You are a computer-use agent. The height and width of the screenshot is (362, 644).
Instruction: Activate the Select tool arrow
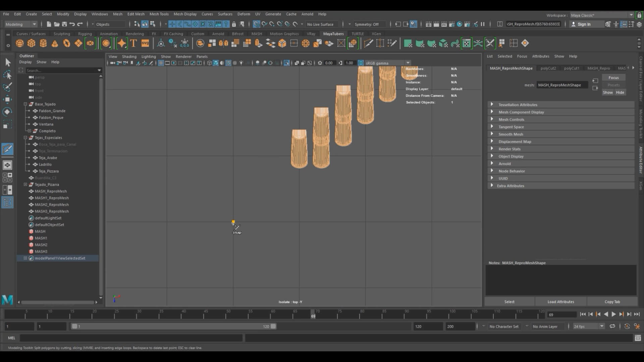8,62
